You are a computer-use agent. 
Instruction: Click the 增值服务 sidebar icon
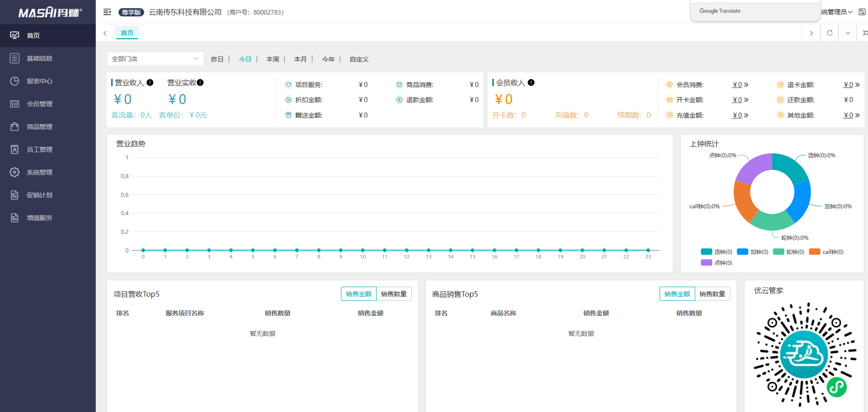[15, 217]
